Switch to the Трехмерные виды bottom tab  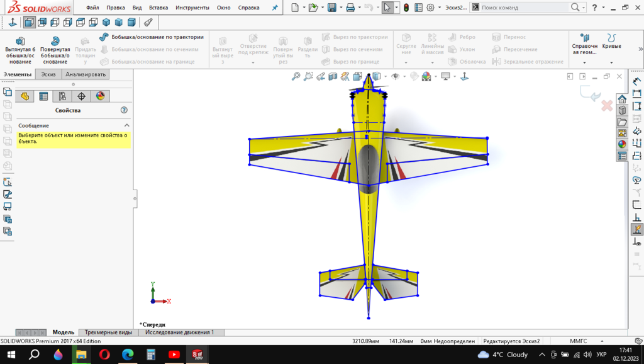click(108, 332)
